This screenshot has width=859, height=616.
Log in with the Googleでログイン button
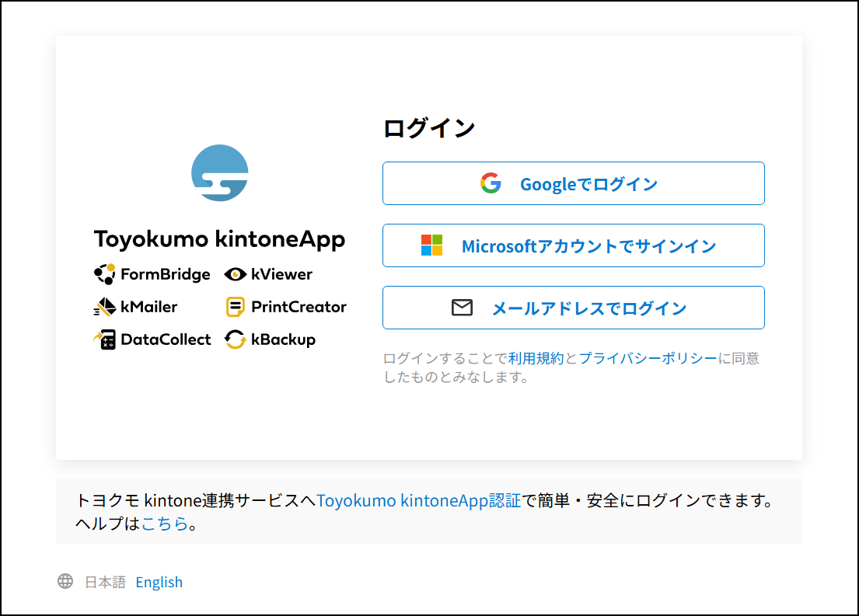pos(574,183)
